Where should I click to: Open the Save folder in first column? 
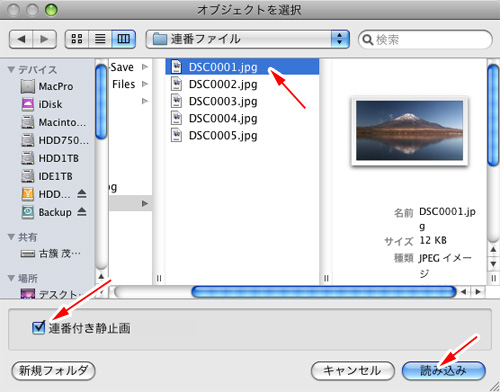point(130,67)
